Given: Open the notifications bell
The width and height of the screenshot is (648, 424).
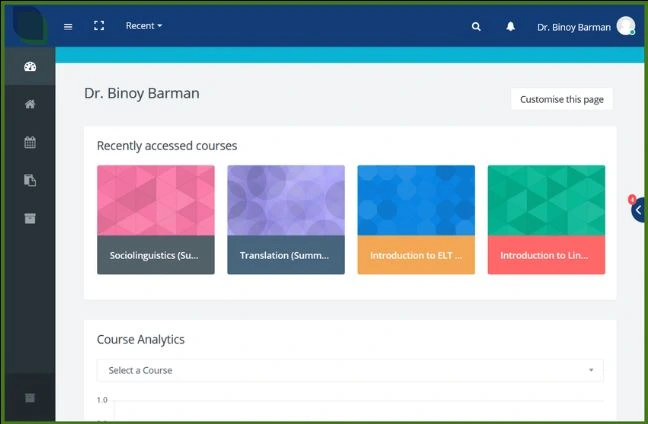Looking at the screenshot, I should pos(510,27).
